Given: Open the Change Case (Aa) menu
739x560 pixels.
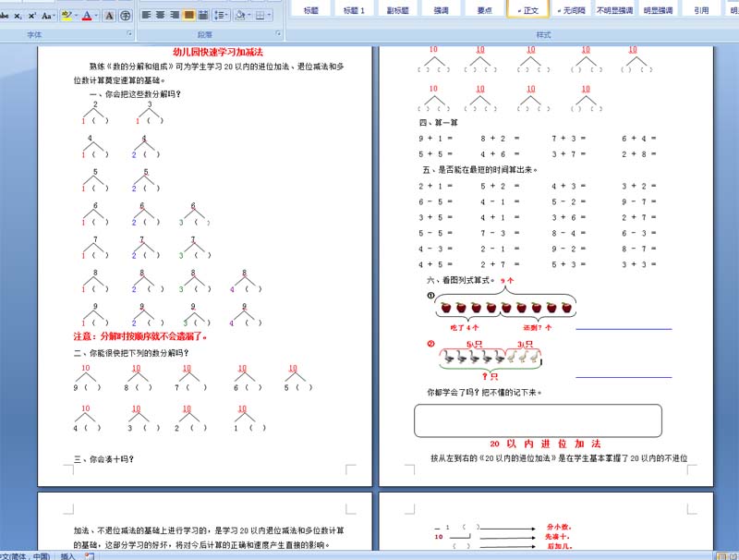Looking at the screenshot, I should point(47,16).
